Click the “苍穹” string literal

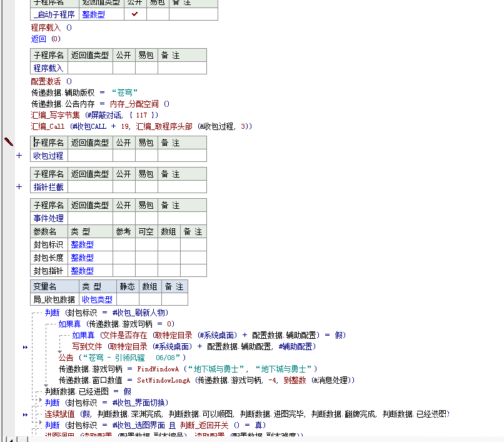pyautogui.click(x=124, y=93)
